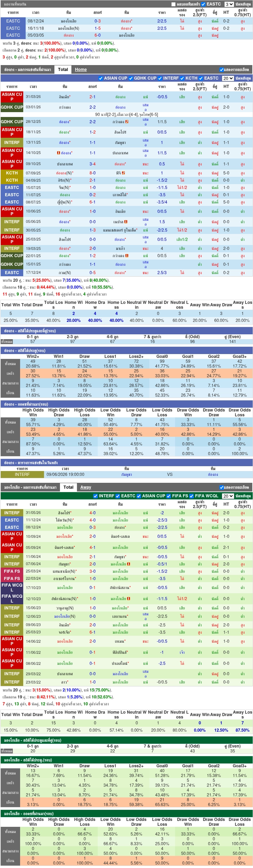Click red card icon beside ฟิจิ
The width and height of the screenshot is (253, 868).
click(123, 173)
